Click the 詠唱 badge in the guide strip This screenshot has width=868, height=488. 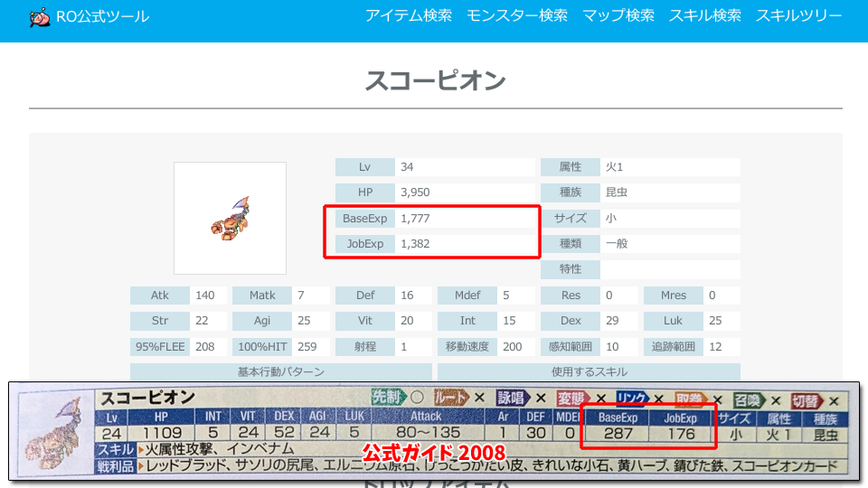click(x=511, y=398)
